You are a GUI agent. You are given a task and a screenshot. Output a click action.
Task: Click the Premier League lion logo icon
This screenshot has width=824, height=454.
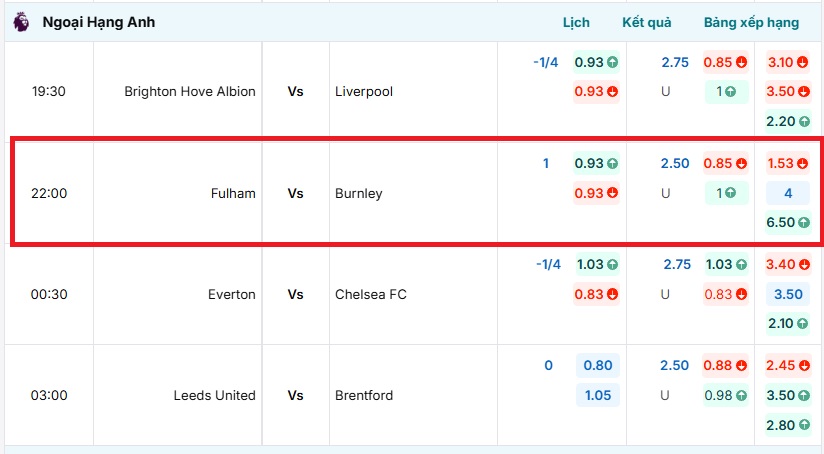click(21, 22)
